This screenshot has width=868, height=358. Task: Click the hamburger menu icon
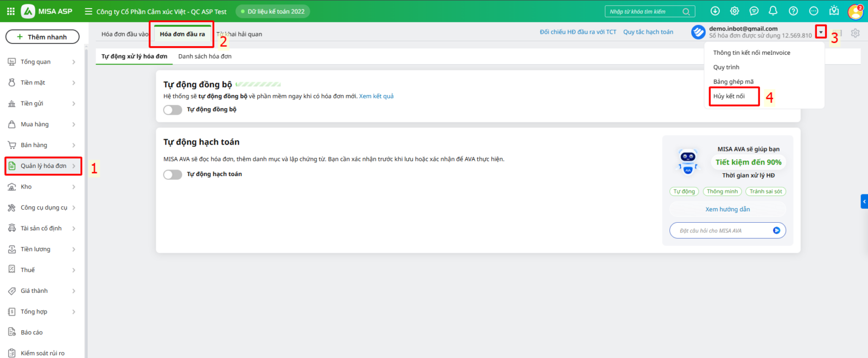click(88, 11)
